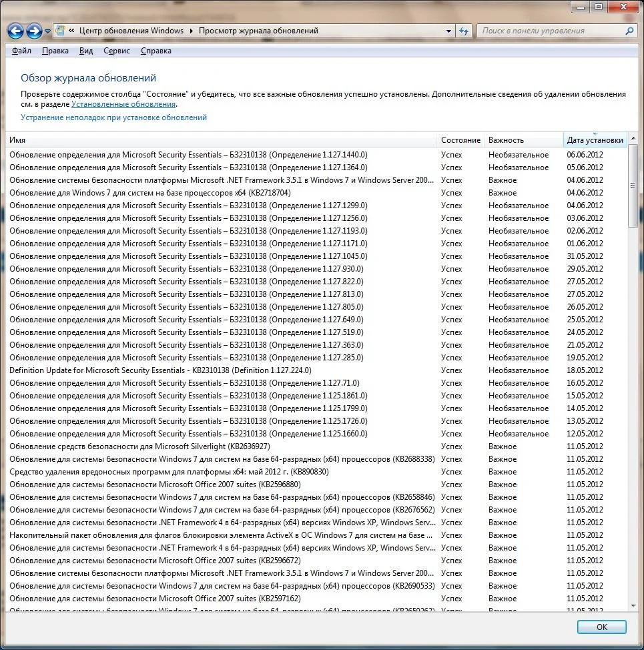This screenshot has height=650, width=644.
Task: Open the 'Файл' menu
Action: pos(21,51)
